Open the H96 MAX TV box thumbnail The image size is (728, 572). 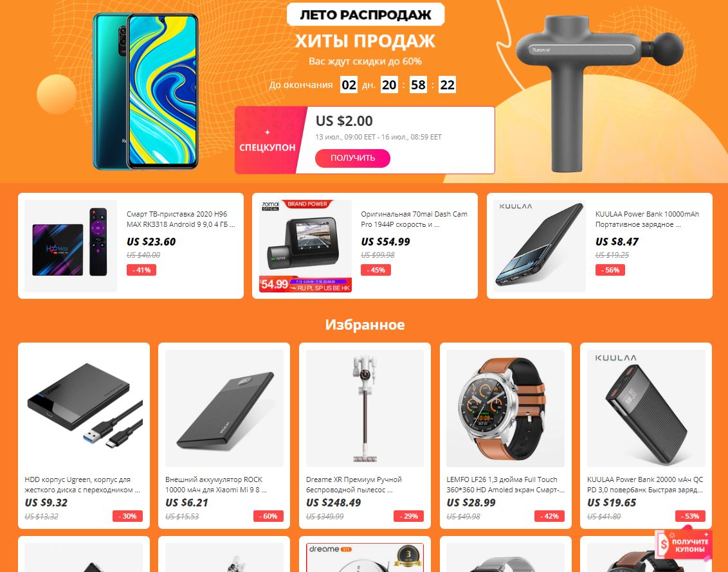coord(71,246)
